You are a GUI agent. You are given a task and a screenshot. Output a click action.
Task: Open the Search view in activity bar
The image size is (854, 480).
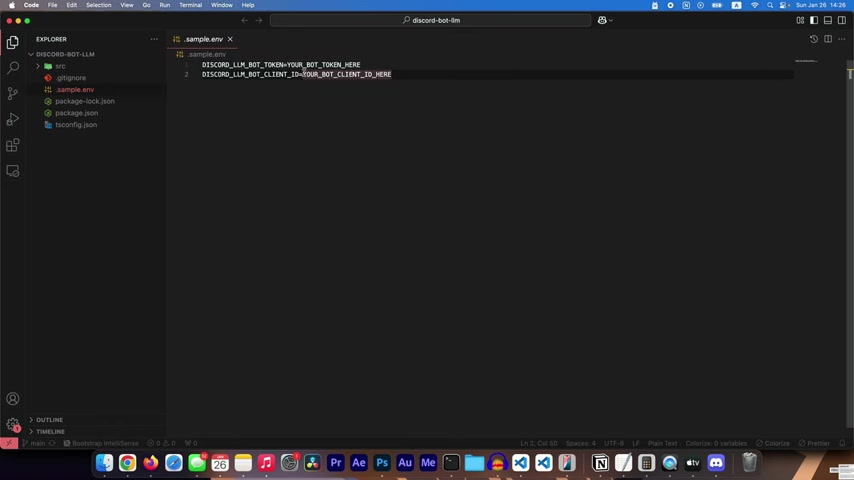point(13,68)
